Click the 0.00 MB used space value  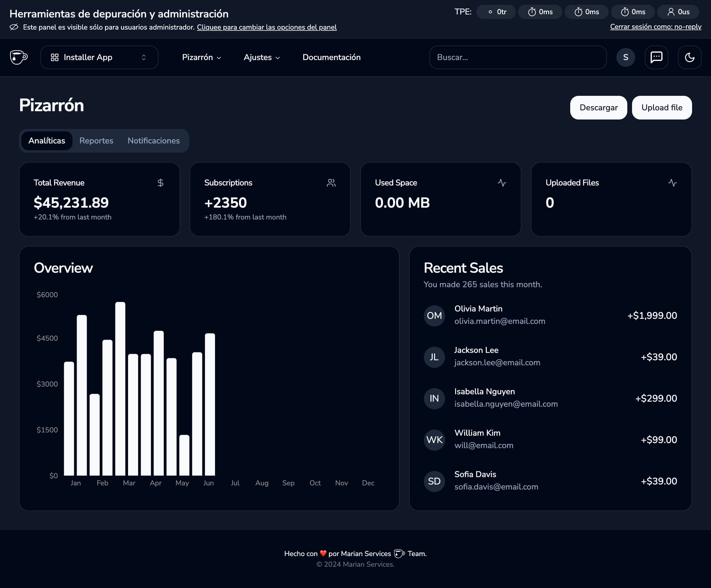pyautogui.click(x=402, y=202)
